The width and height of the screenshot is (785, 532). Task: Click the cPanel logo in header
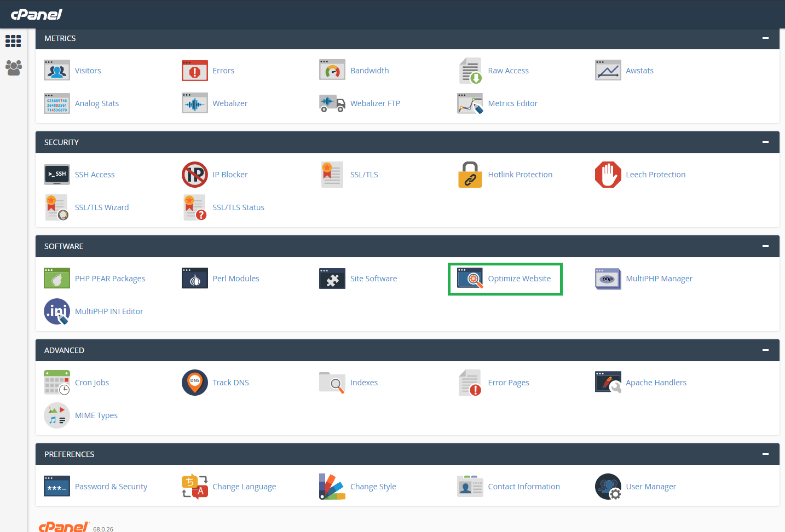[37, 14]
